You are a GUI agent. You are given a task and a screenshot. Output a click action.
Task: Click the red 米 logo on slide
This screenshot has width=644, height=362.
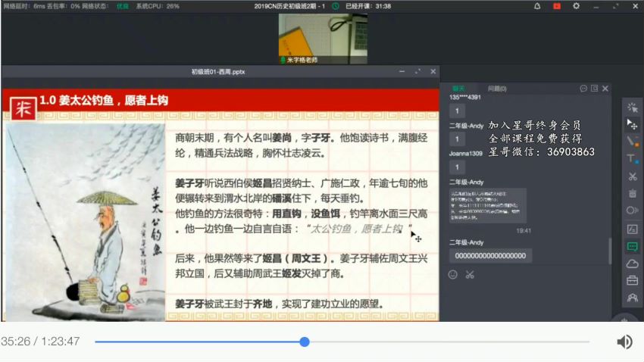[x=23, y=109]
